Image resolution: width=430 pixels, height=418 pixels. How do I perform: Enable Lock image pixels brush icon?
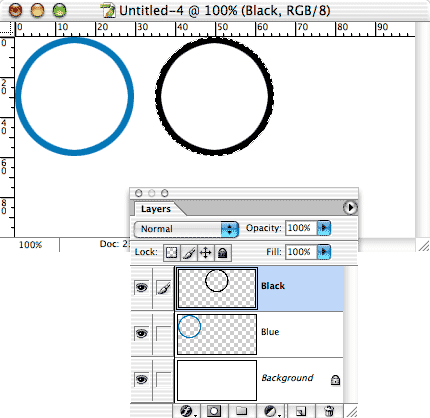click(189, 253)
